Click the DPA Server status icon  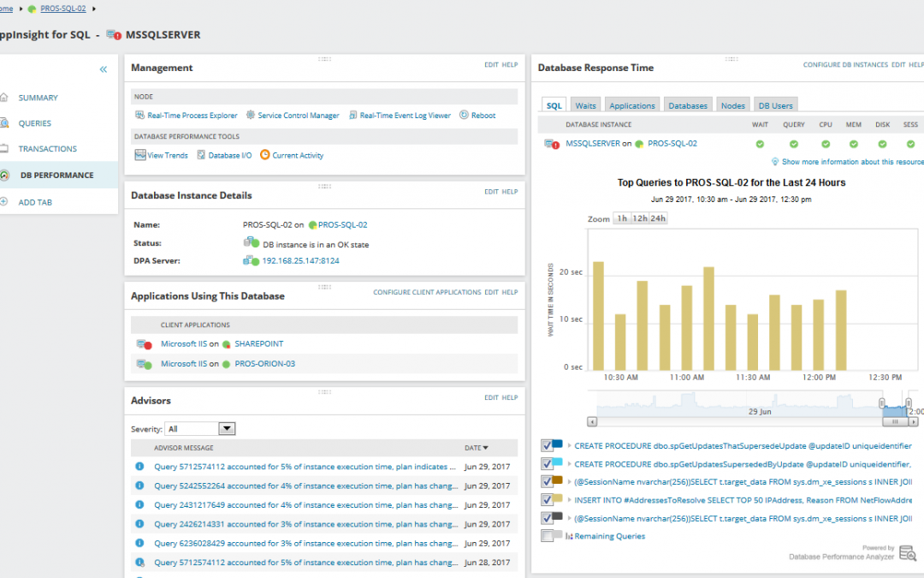click(x=251, y=260)
